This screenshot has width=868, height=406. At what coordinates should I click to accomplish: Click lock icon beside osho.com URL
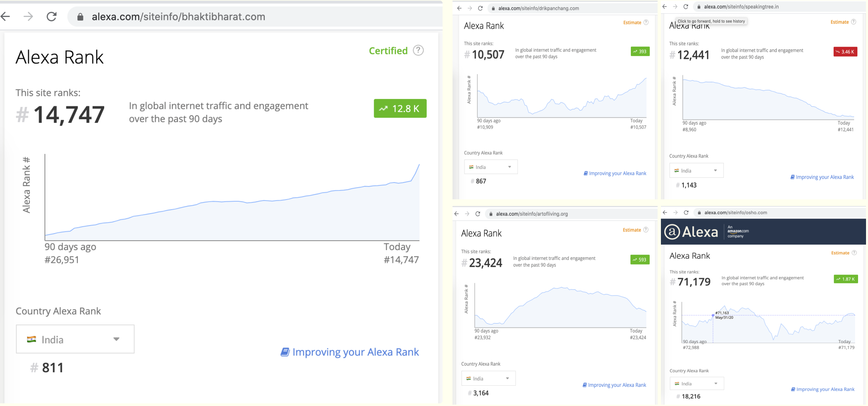699,213
